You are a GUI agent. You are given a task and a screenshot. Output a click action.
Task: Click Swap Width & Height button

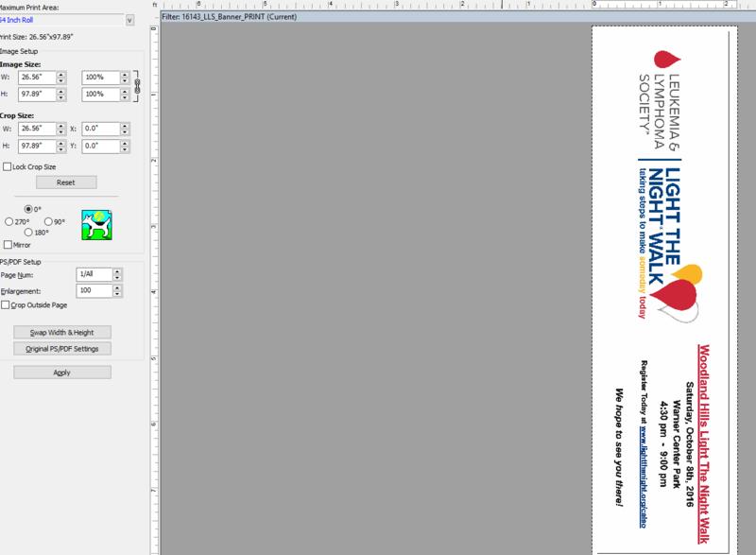click(x=62, y=333)
